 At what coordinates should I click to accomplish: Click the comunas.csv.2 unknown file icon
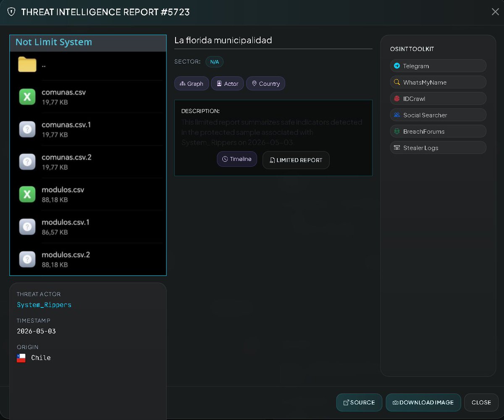(27, 162)
